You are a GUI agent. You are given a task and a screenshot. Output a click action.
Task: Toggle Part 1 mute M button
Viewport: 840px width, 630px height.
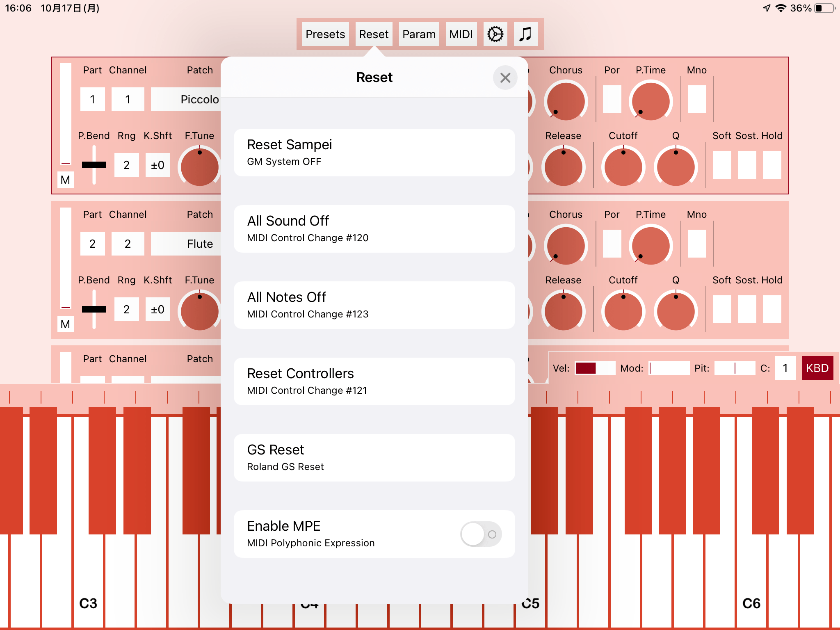tap(65, 180)
